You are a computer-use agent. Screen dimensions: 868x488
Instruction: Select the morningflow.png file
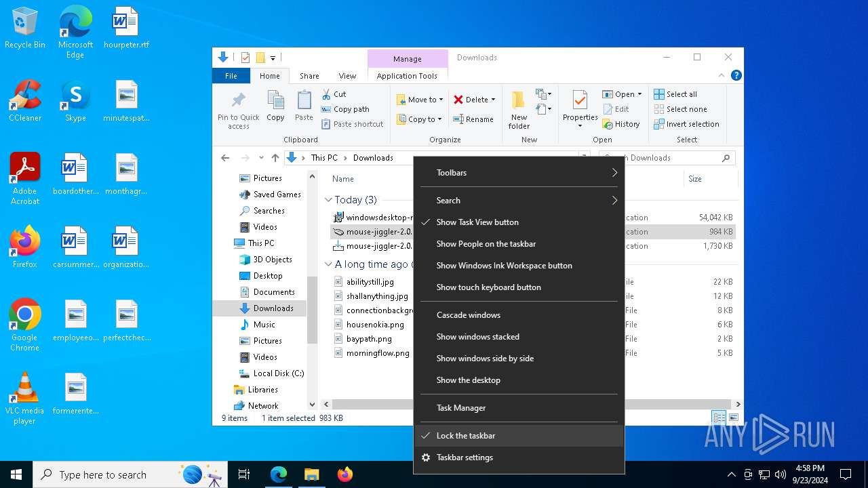(x=378, y=353)
